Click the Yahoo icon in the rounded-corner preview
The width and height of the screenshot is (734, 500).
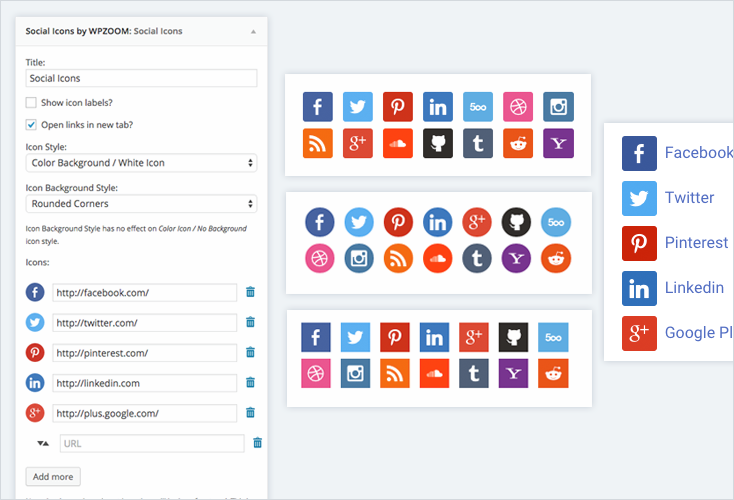click(558, 143)
